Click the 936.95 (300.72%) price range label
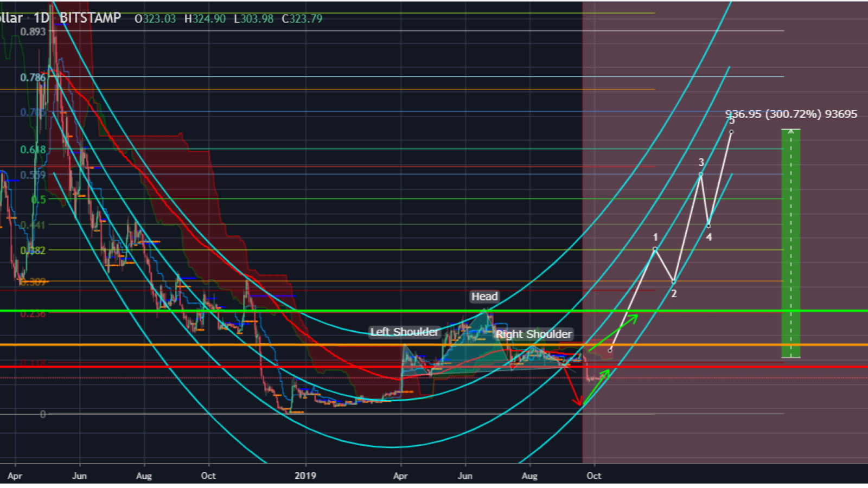This screenshot has height=488, width=868. [x=791, y=114]
